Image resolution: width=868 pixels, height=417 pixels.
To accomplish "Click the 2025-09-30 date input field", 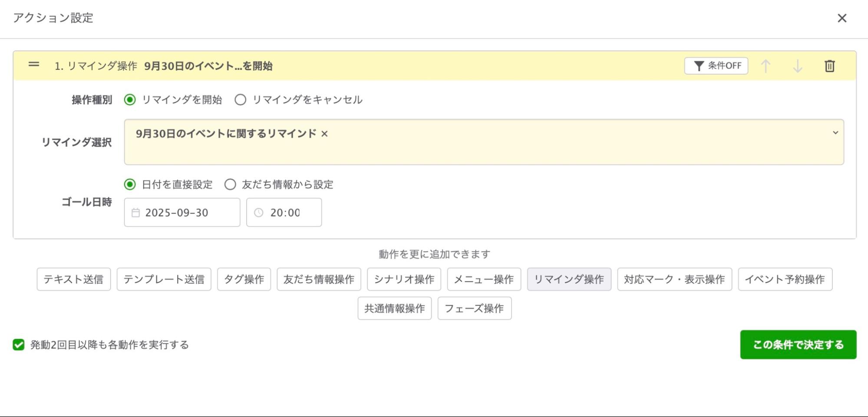I will [x=182, y=213].
